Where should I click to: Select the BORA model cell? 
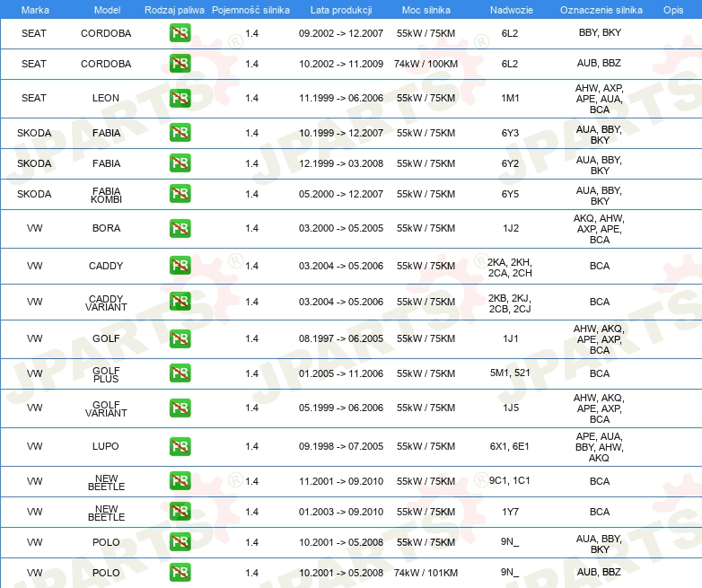[x=106, y=228]
